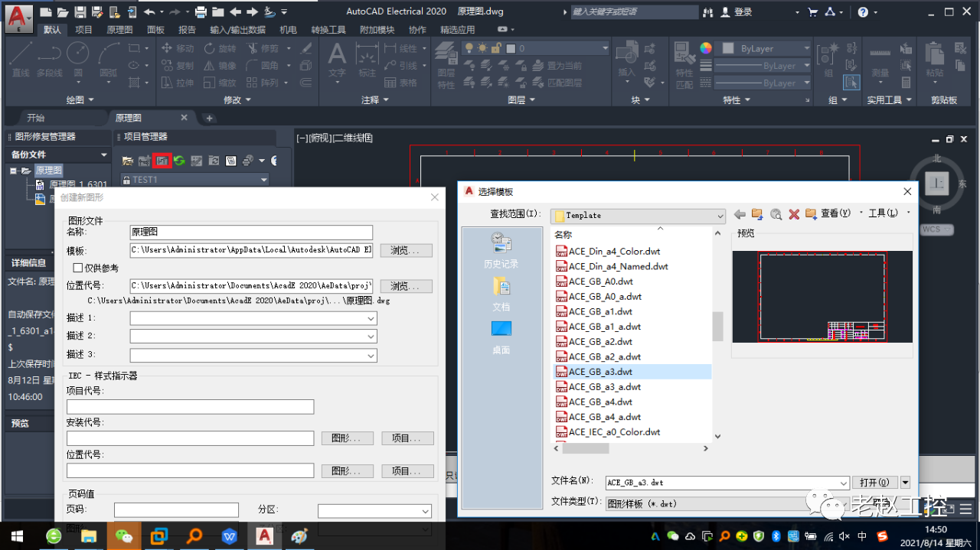This screenshot has width=980, height=550.
Task: Click the template preview thumbnail
Action: coord(822,296)
